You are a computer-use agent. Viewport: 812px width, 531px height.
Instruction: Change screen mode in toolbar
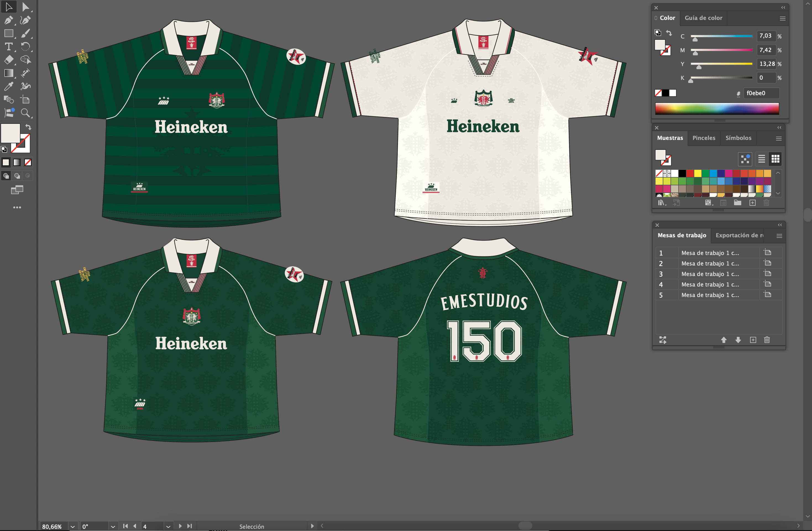click(17, 190)
